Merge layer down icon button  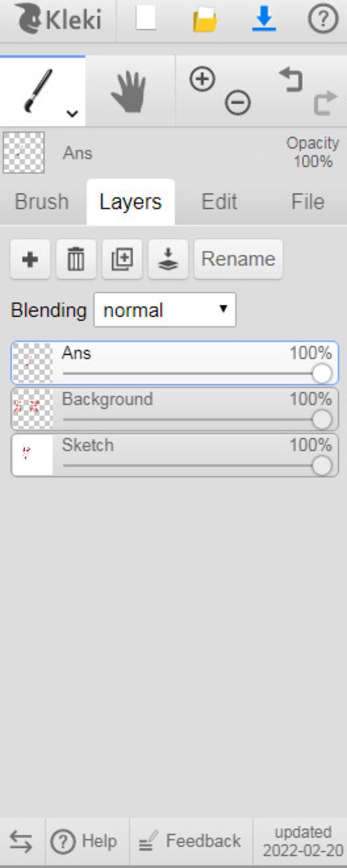(x=168, y=259)
